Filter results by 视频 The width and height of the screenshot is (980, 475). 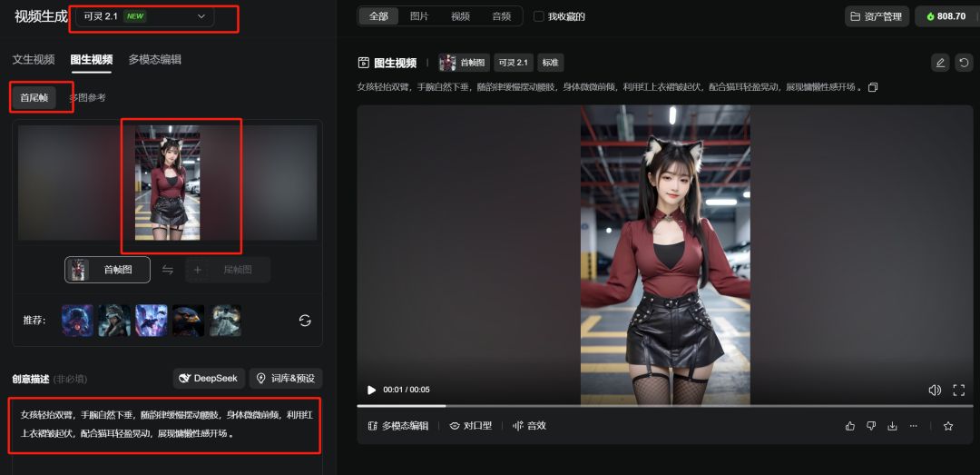461,16
